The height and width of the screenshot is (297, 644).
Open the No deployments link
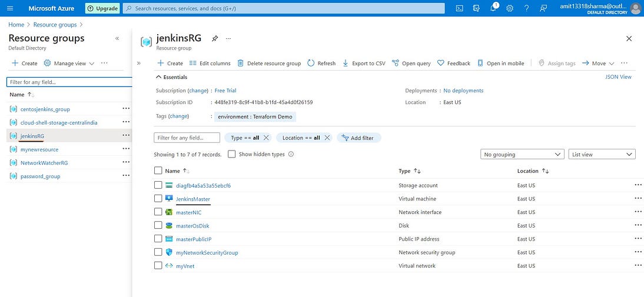[463, 90]
